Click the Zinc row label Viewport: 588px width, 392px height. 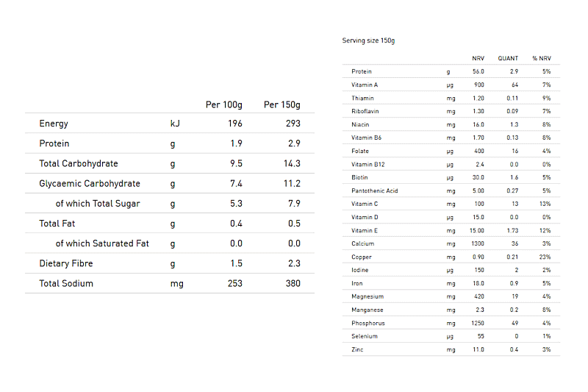click(357, 350)
